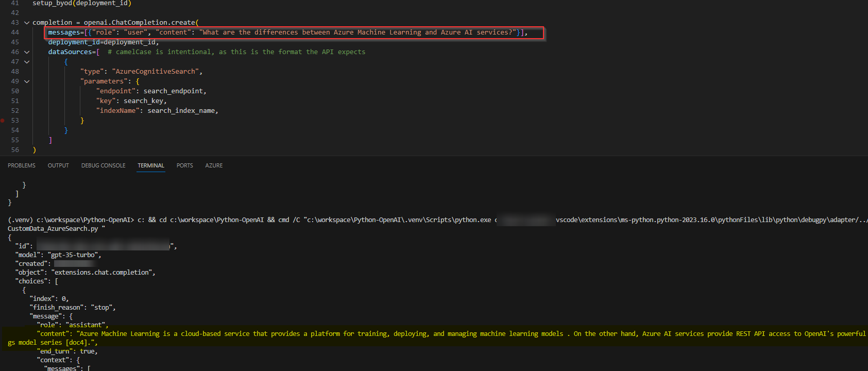Click the "AzureCognitiveSearch" string value
The width and height of the screenshot is (868, 371).
pos(156,72)
